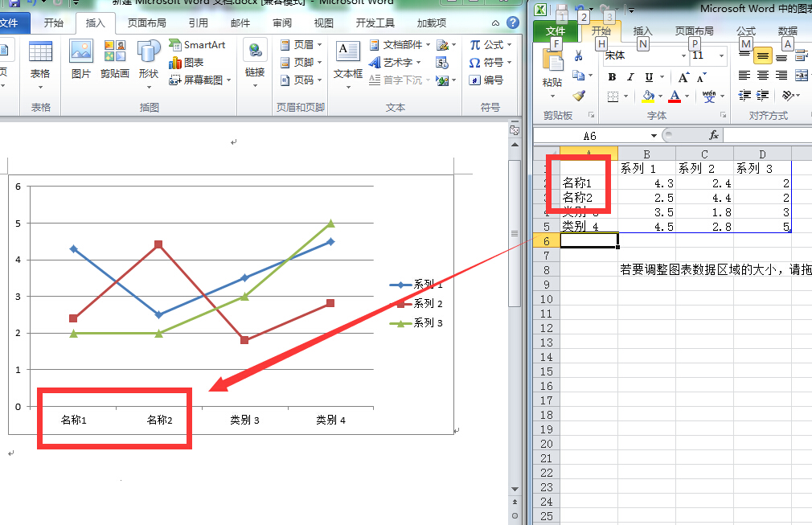The height and width of the screenshot is (525, 812).
Task: Expand the Name Box A6 dropdown
Action: pos(654,136)
